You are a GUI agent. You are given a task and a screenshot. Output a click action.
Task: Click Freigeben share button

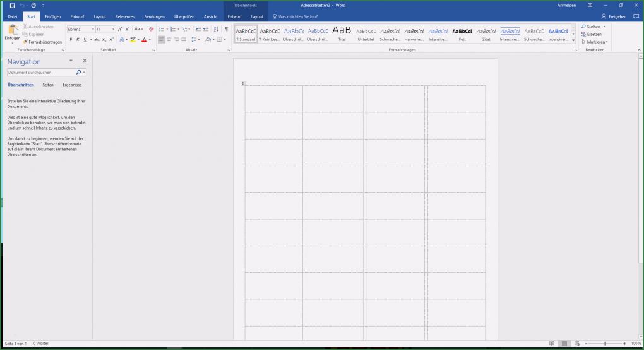(x=614, y=16)
